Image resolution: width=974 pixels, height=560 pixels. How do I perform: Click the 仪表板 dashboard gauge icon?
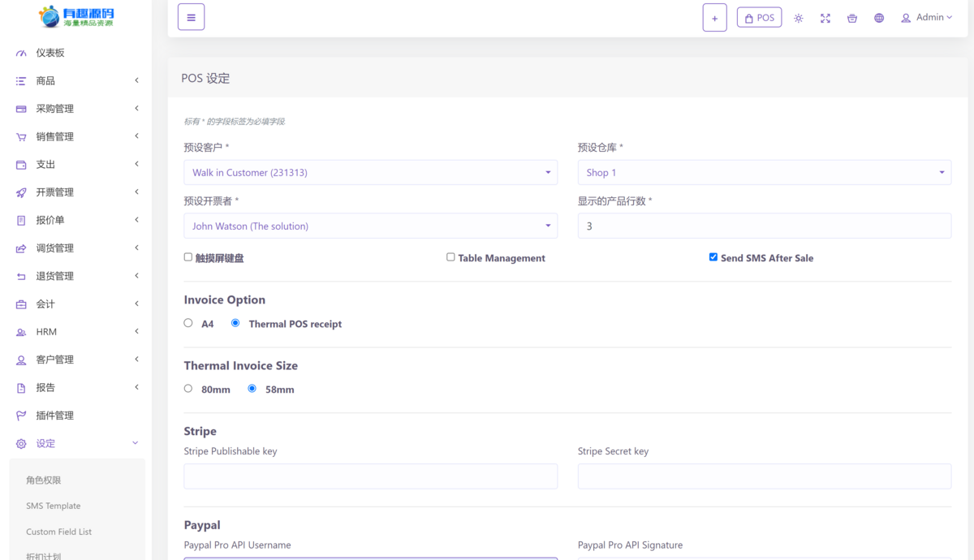pyautogui.click(x=21, y=54)
